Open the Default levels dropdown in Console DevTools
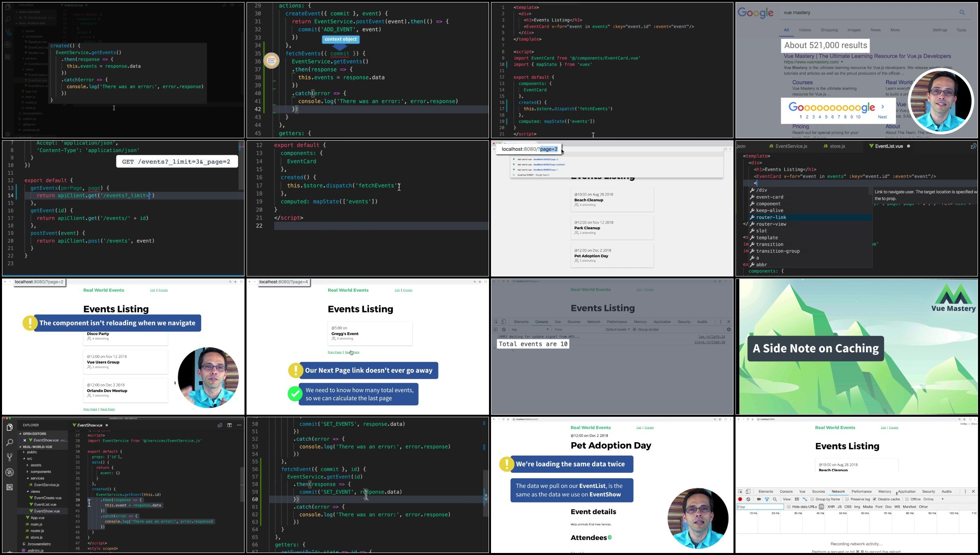The width and height of the screenshot is (980, 555). pyautogui.click(x=618, y=329)
